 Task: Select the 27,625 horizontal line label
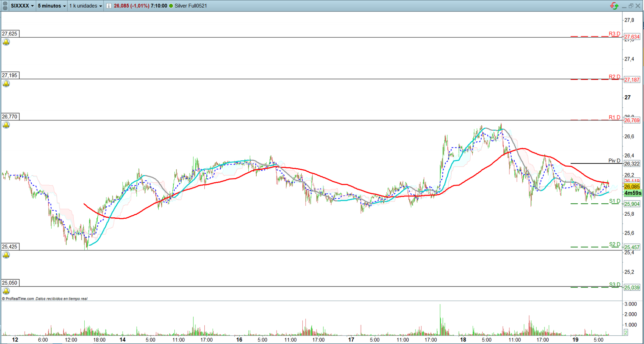pos(10,34)
